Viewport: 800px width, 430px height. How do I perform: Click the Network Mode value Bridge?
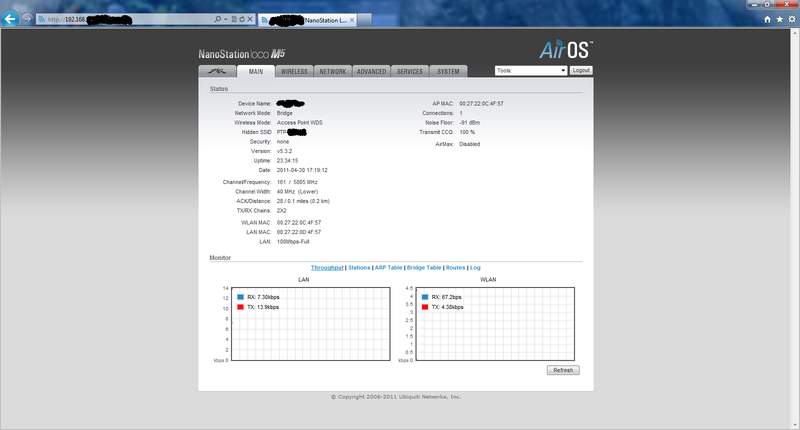(285, 113)
